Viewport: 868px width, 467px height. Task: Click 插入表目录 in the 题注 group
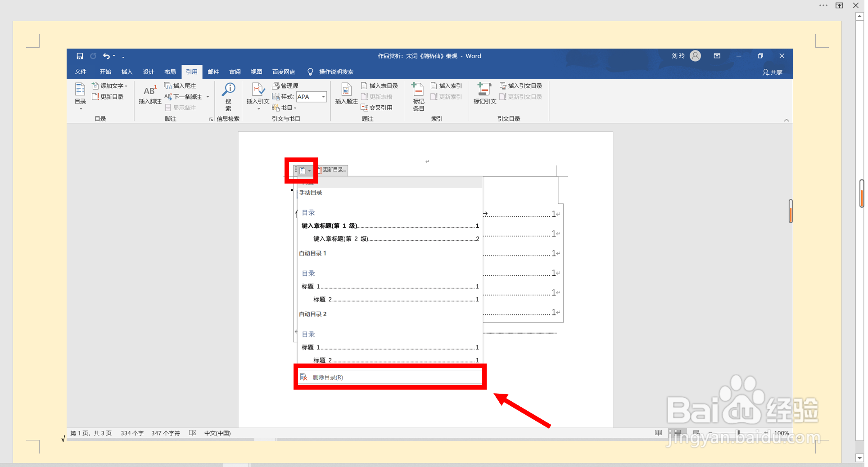[x=380, y=85]
